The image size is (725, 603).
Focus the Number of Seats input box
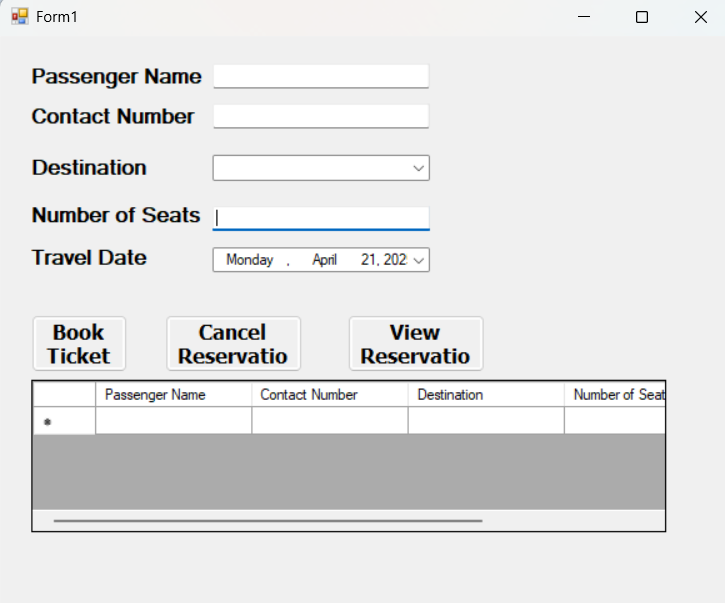[320, 217]
